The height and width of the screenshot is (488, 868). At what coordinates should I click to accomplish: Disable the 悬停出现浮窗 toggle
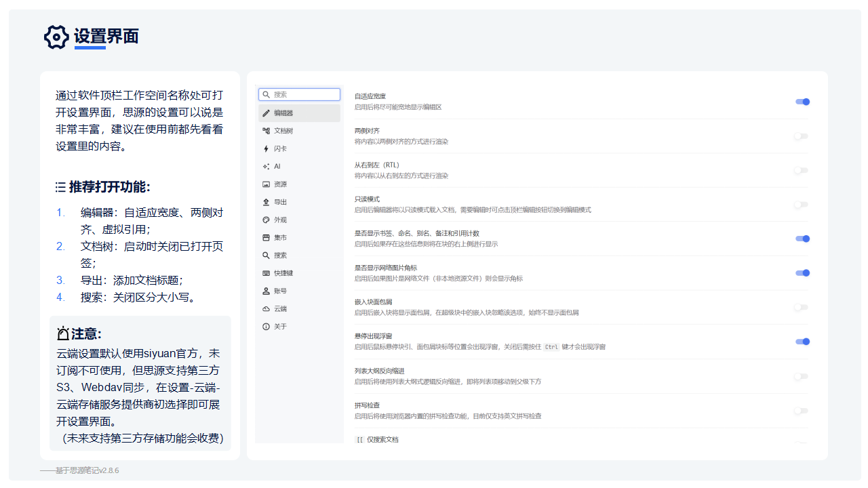[802, 342]
